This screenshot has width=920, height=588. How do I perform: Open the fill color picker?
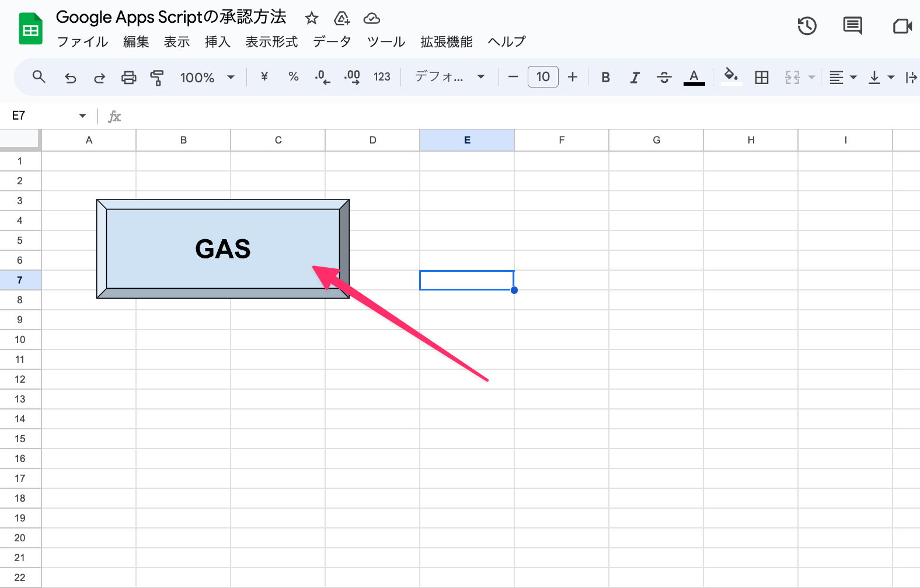731,77
